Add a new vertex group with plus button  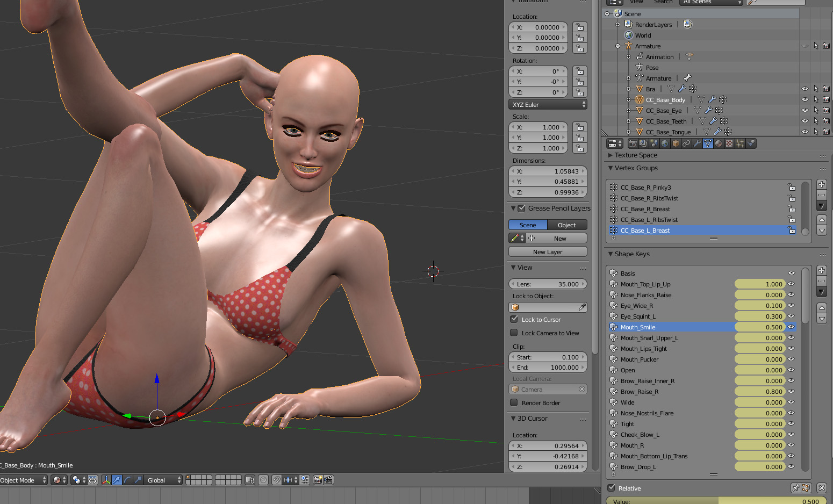(x=822, y=184)
